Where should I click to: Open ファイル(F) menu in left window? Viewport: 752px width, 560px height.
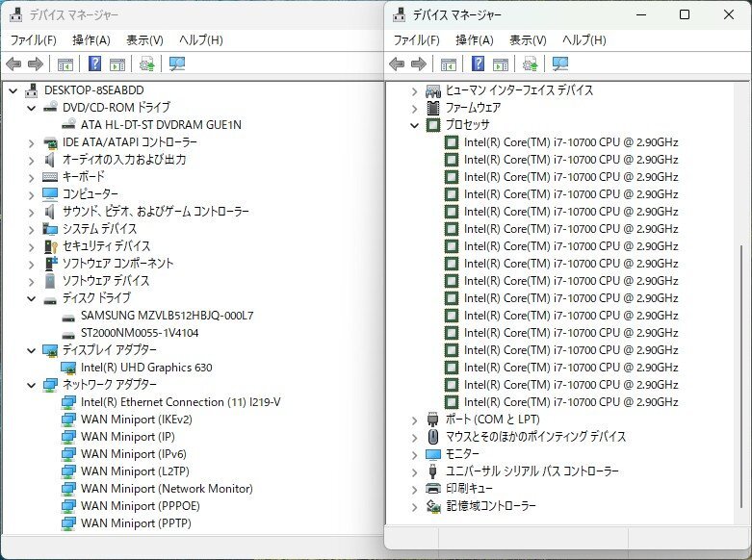33,40
